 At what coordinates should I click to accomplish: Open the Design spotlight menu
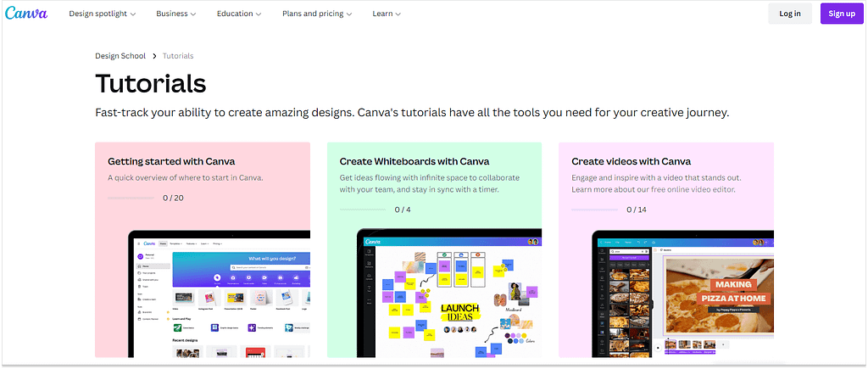[x=103, y=14]
